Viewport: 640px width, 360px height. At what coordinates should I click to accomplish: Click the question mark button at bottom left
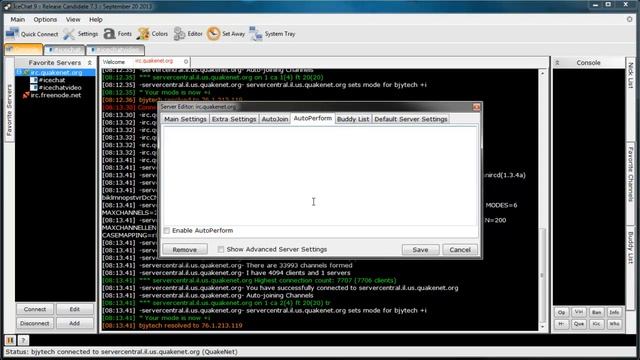[23, 340]
